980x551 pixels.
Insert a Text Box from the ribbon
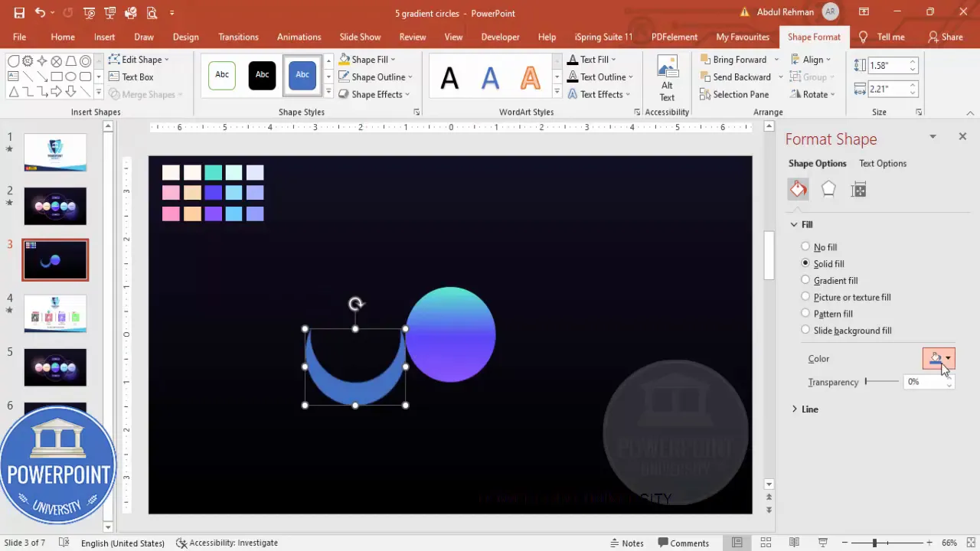pyautogui.click(x=132, y=77)
